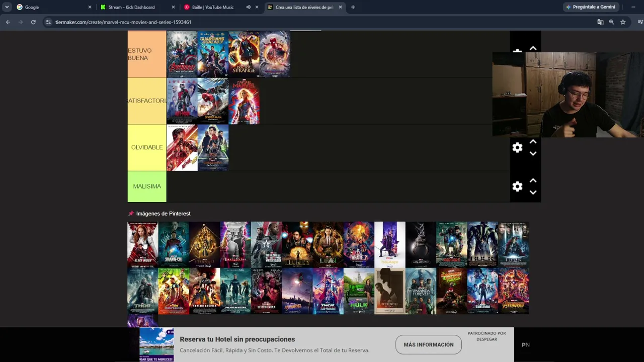Screen dimensions: 644x362
Task: Select the Spider-Man Far From Home poster
Action: tap(213, 148)
